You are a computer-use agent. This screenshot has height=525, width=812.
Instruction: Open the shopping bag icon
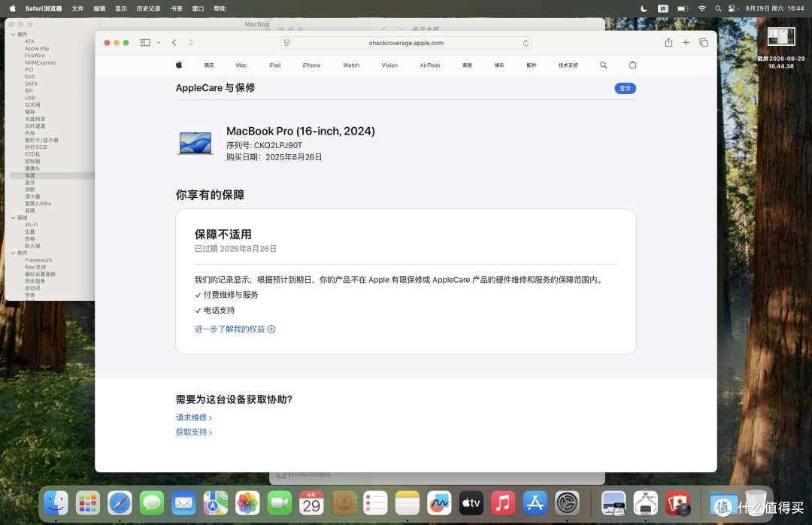[632, 65]
